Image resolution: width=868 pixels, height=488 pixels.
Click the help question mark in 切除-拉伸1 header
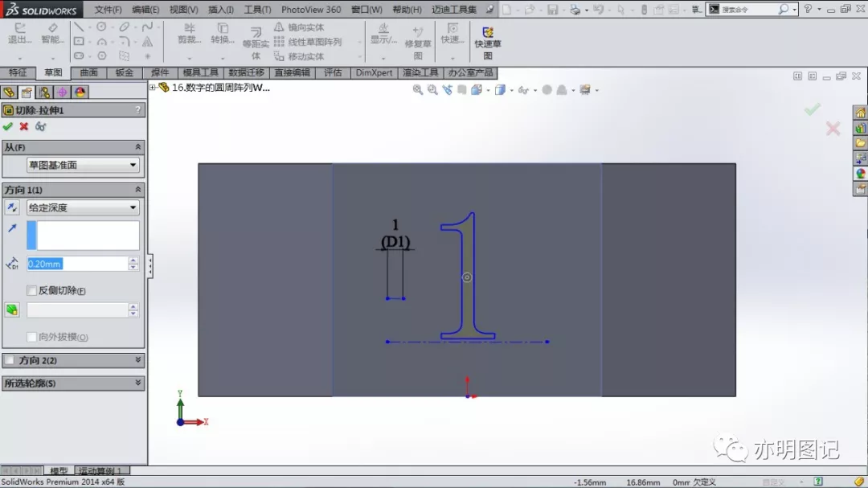pos(138,110)
